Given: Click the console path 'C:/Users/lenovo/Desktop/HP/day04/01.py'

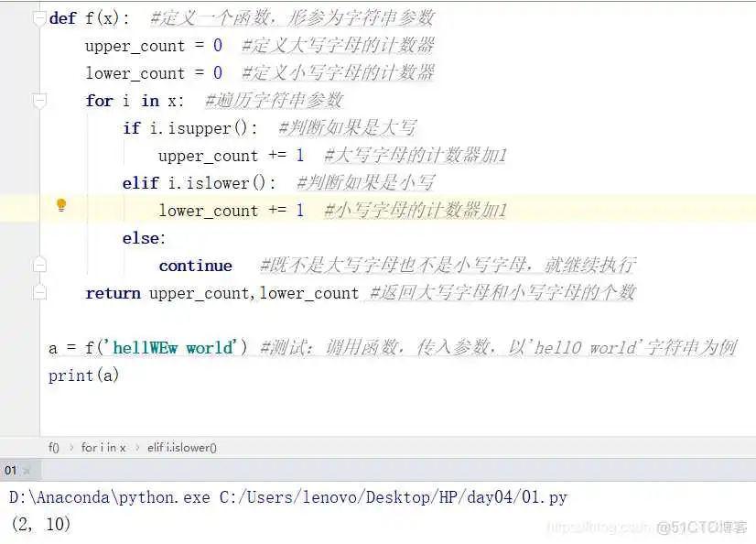Looking at the screenshot, I should coord(394,497).
